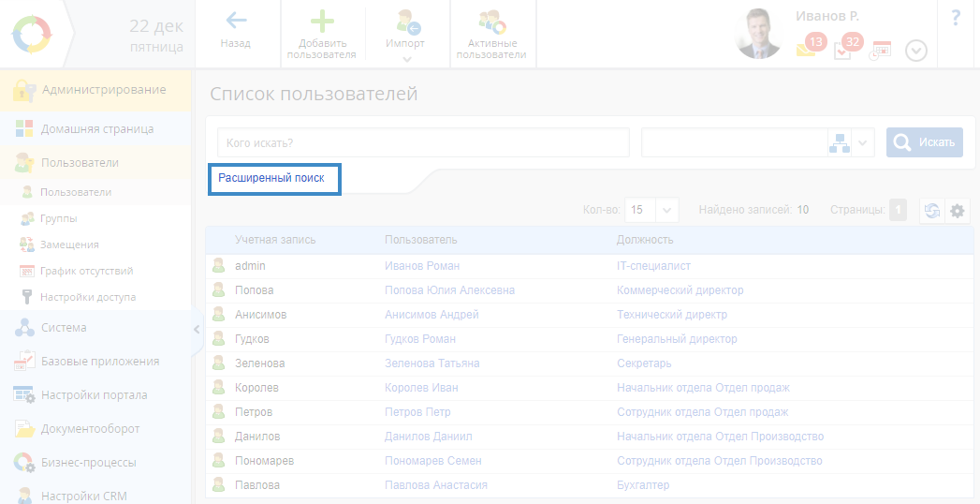The height and width of the screenshot is (504, 980).
Task: Open tasks icon with 32 badge
Action: coord(843,51)
